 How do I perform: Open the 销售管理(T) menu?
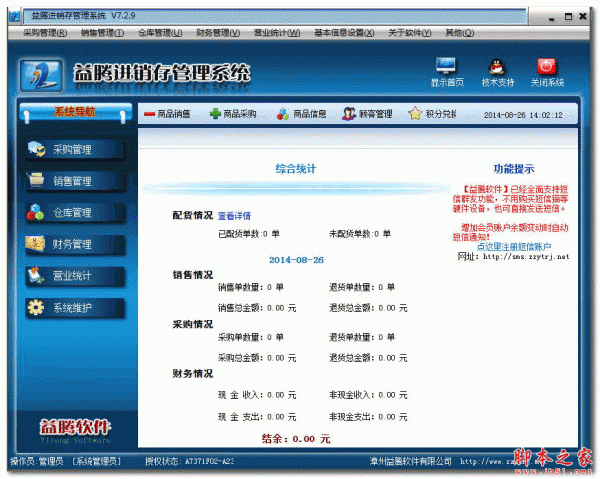103,33
